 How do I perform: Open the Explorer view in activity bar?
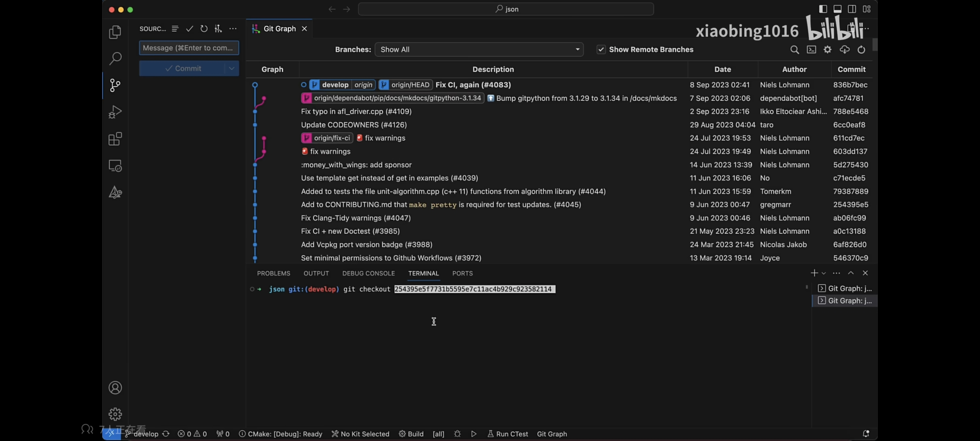pos(115,32)
